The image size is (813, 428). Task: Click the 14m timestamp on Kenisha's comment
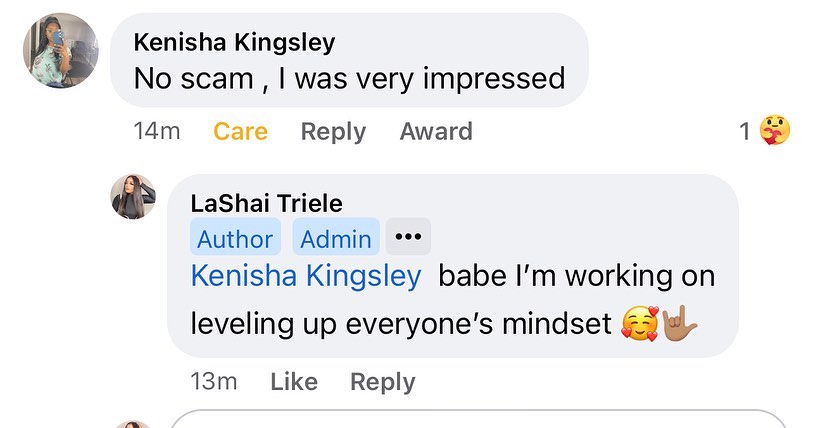pyautogui.click(x=156, y=131)
